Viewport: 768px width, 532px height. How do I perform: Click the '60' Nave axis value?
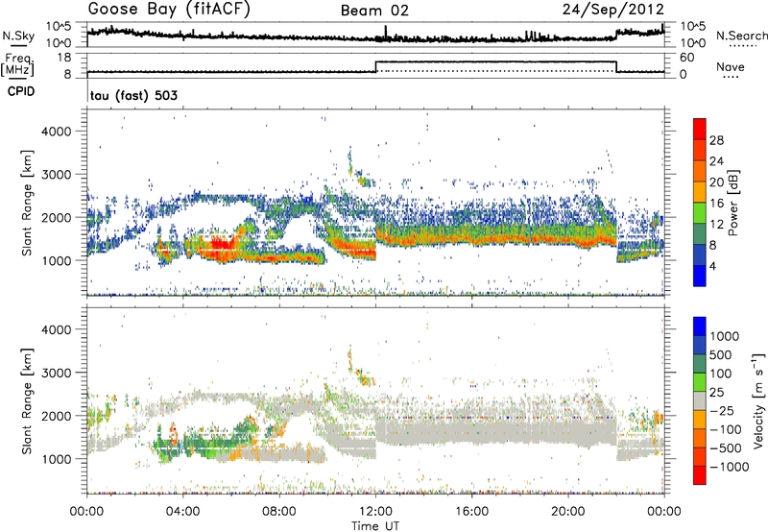click(x=687, y=58)
